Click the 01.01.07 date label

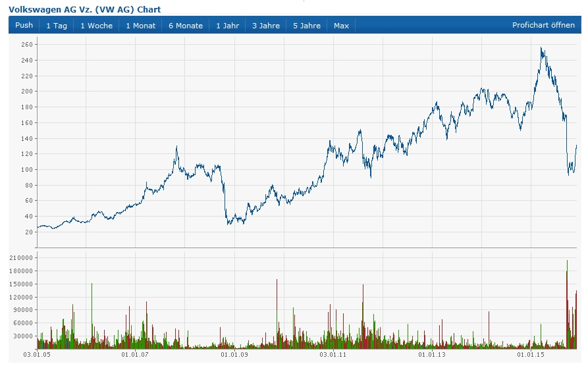[136, 355]
